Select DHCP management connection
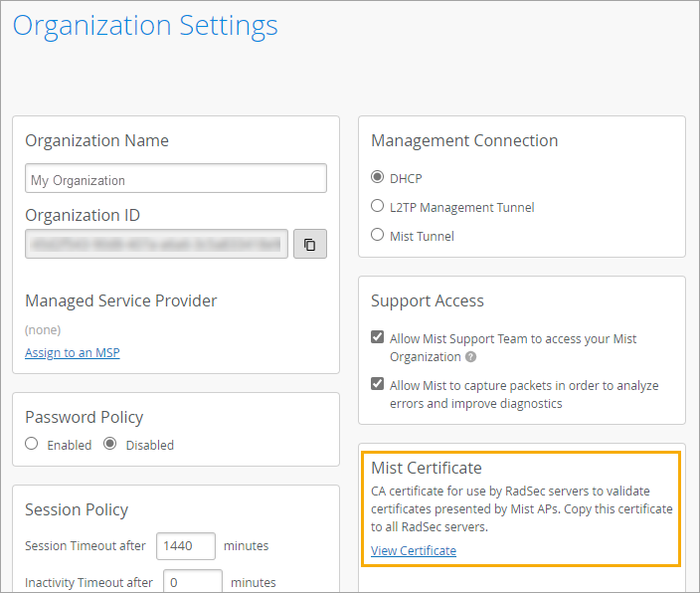The height and width of the screenshot is (593, 700). coord(378,178)
